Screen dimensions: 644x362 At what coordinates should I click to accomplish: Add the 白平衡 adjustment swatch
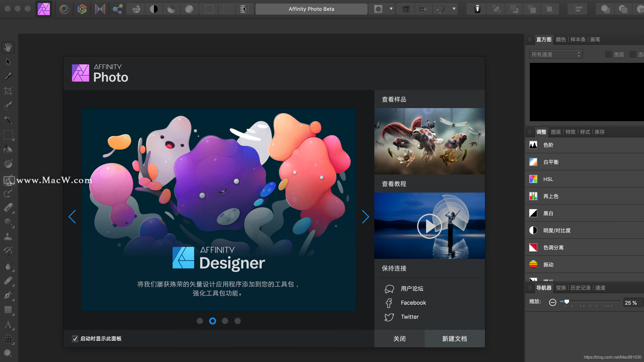533,162
